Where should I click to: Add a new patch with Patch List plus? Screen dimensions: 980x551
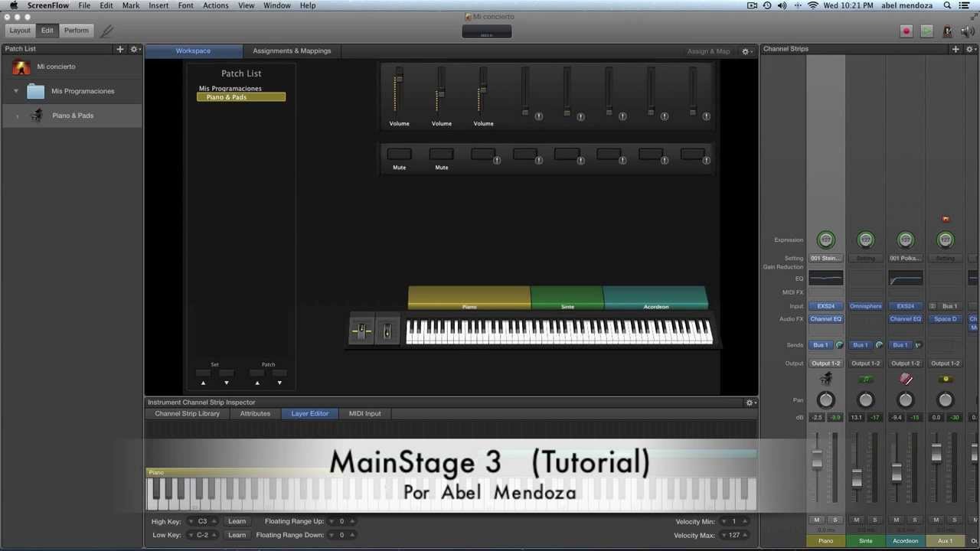click(x=119, y=49)
